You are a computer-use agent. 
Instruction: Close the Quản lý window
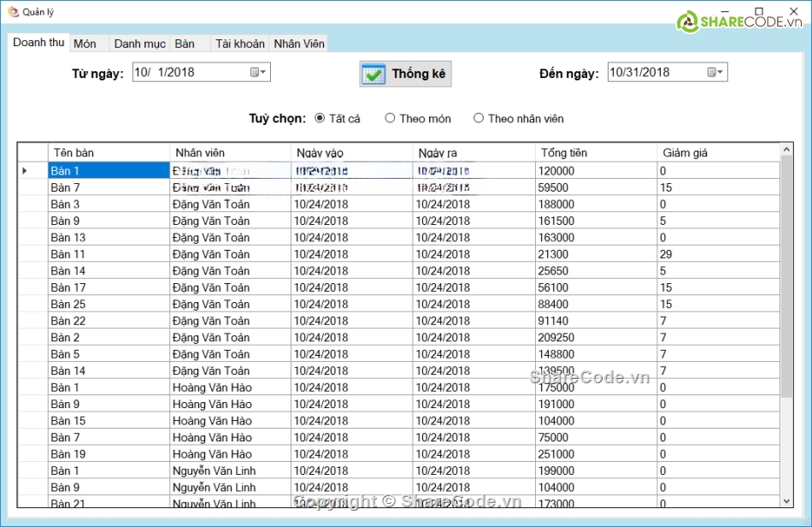(793, 11)
